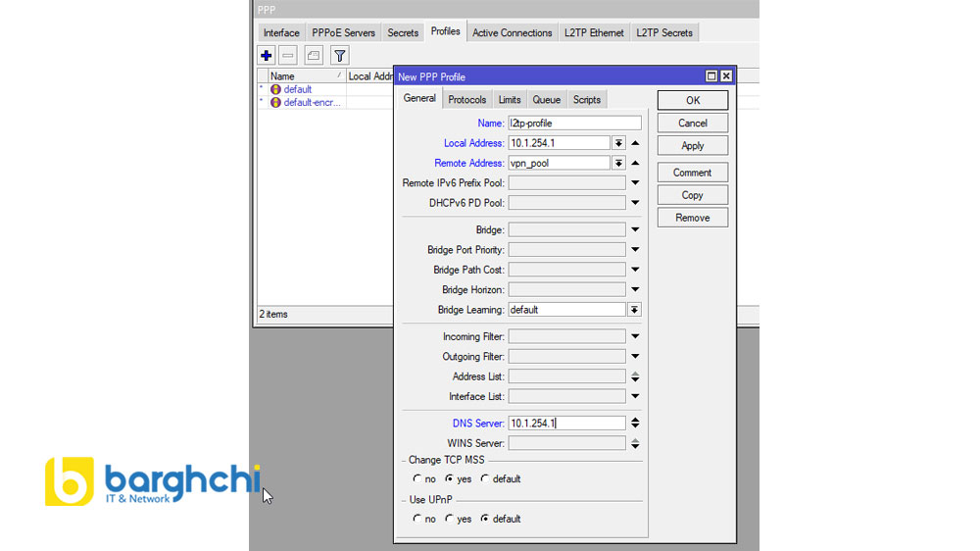Collapse the Local Address field with up arrow
Image resolution: width=980 pixels, height=551 pixels.
pyautogui.click(x=635, y=143)
